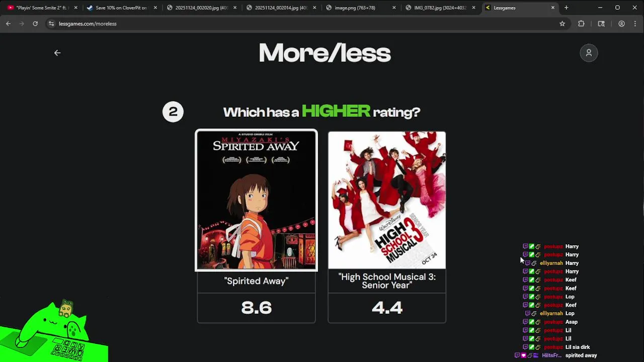
Task: Select the Spirited Away poster
Action: (x=256, y=200)
